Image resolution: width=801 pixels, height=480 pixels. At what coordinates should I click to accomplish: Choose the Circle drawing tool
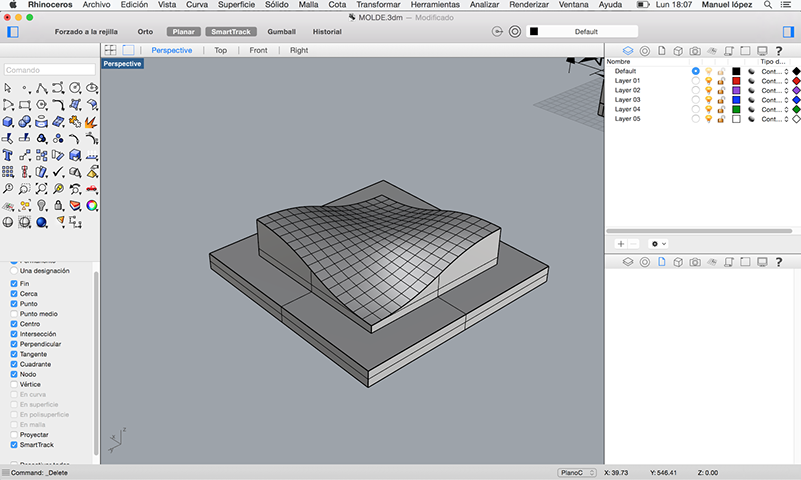75,88
